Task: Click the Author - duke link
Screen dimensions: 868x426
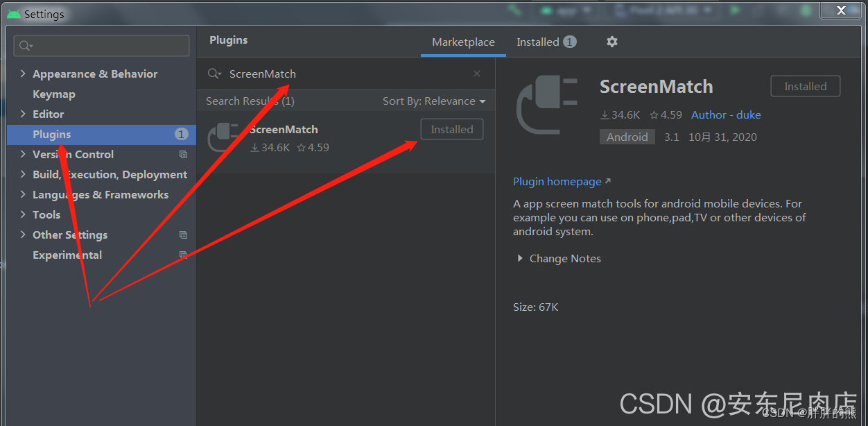Action: pos(726,114)
